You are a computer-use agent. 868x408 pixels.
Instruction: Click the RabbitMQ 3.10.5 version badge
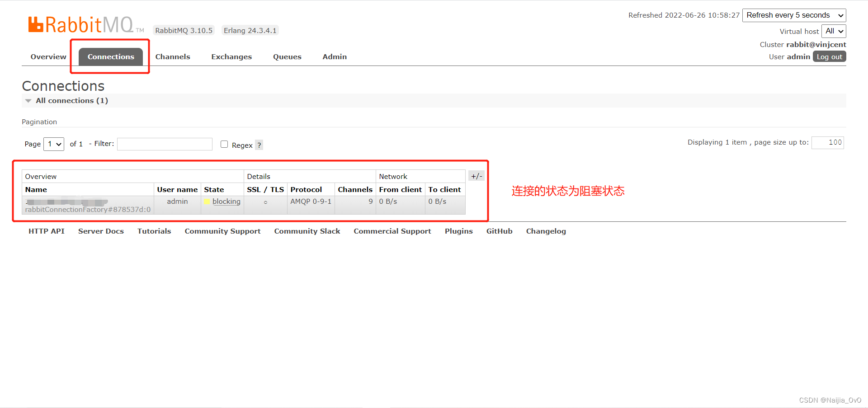tap(184, 31)
